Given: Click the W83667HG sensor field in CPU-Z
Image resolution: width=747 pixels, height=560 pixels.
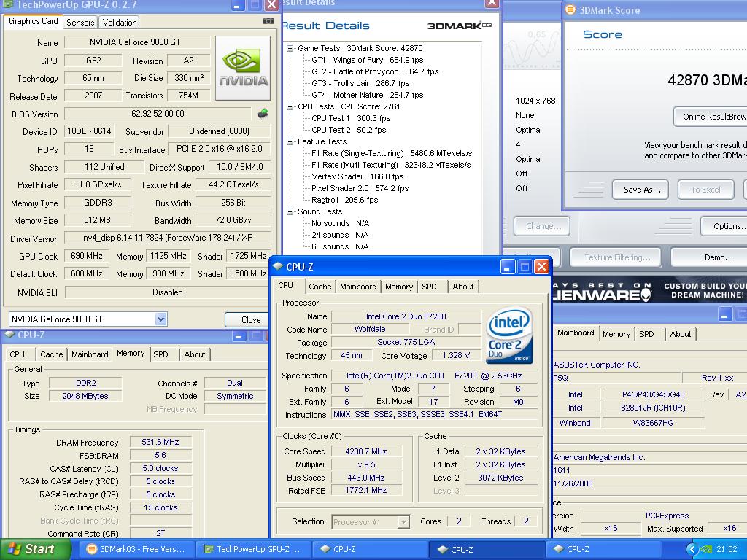Looking at the screenshot, I should (x=653, y=423).
